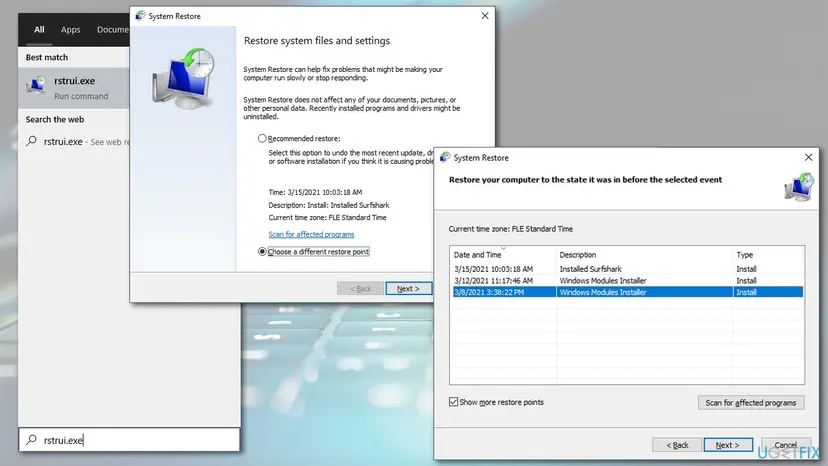Screen dimensions: 828x466
Task: Select the 3/8/2021 3:38:22 PM restore point
Action: (x=627, y=292)
